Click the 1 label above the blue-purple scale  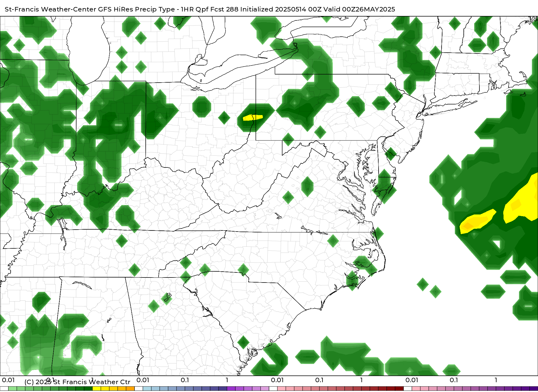tap(227, 380)
